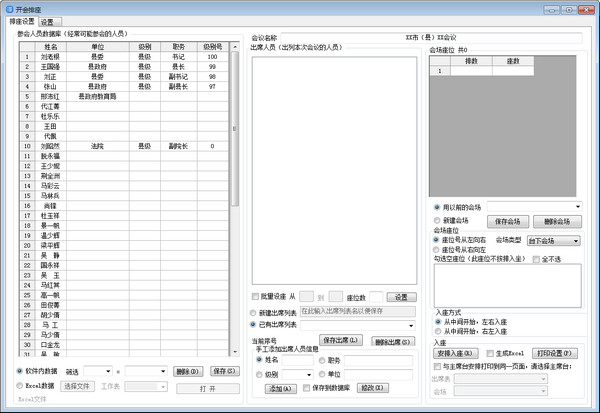Open the 用以前的会场 dropdown list
The height and width of the screenshot is (413, 600).
(576, 206)
